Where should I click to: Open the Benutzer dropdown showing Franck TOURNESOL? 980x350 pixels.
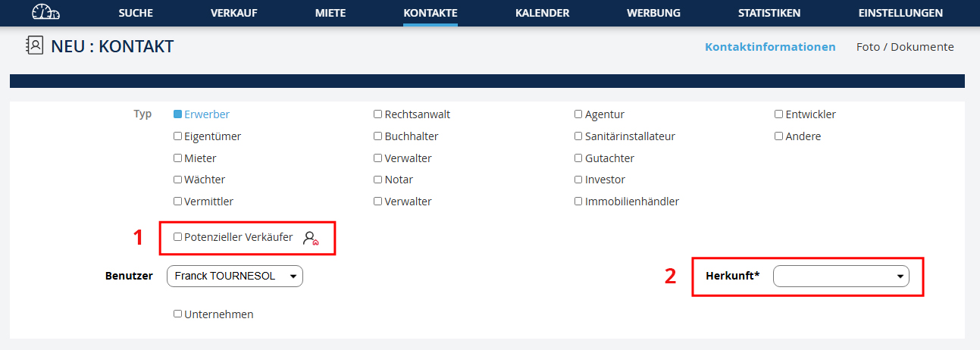pos(234,277)
